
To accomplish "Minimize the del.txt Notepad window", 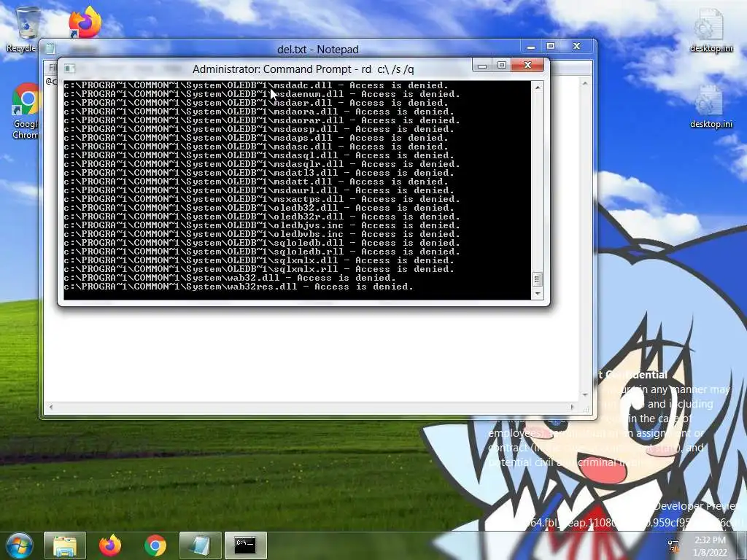I will coord(531,47).
